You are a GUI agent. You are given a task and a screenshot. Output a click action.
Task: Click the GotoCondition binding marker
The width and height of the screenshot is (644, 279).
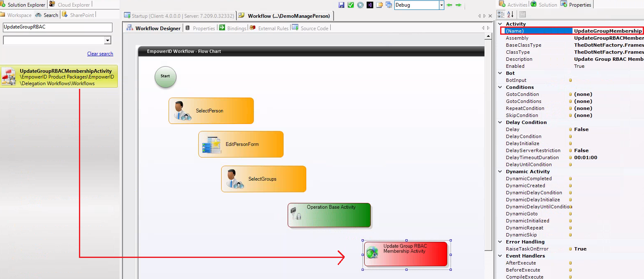(570, 94)
